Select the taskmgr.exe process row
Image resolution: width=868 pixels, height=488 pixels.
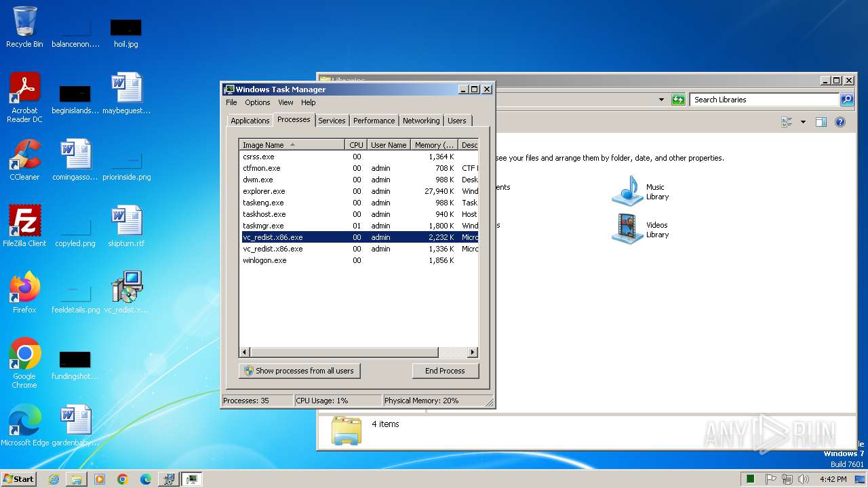point(359,226)
